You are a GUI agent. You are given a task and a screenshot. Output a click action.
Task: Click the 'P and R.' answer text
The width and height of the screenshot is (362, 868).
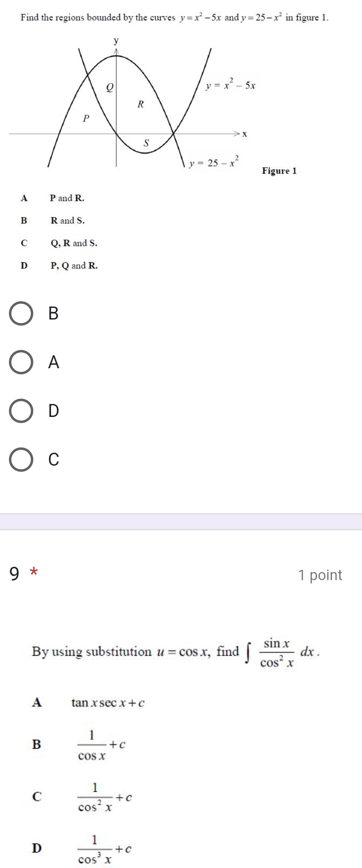[x=67, y=198]
